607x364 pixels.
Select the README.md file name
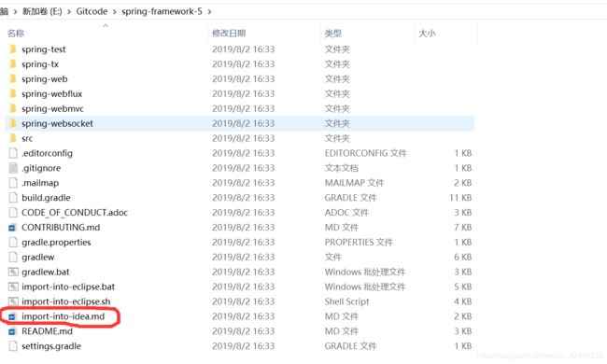[48, 331]
